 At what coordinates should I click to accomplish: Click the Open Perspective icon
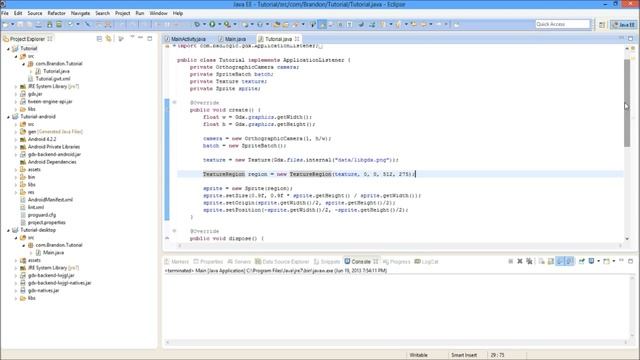(x=602, y=24)
